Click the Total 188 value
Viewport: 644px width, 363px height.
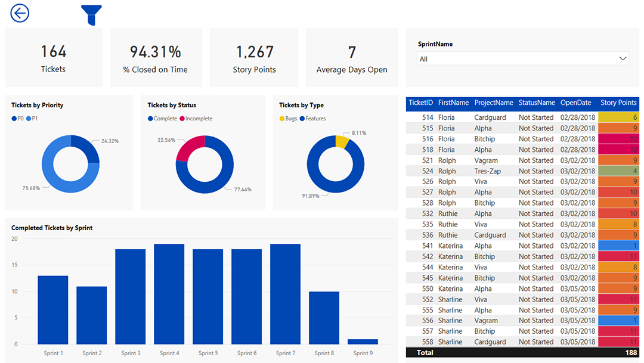point(631,352)
